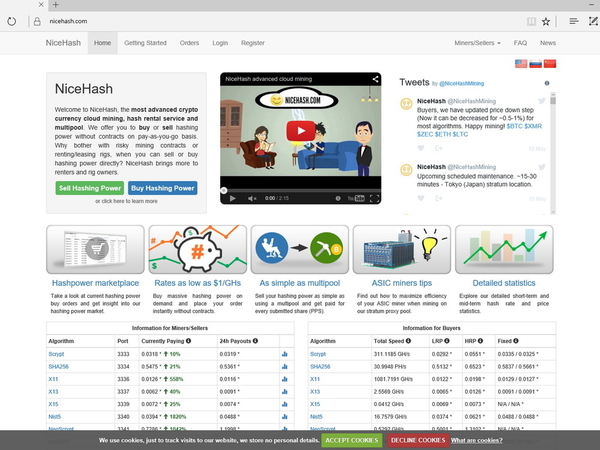This screenshot has width=600, height=450.
Task: Go to the Orders page in navbar
Action: pyautogui.click(x=189, y=43)
